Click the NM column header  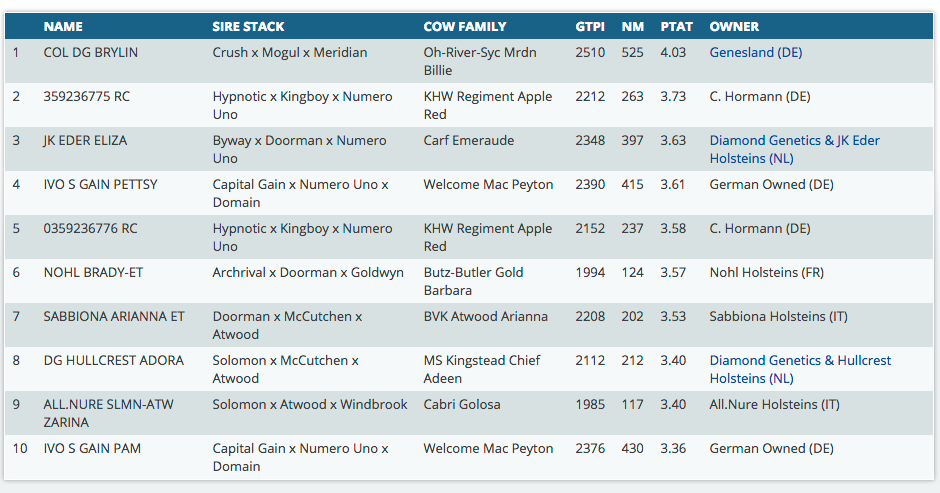pos(632,26)
